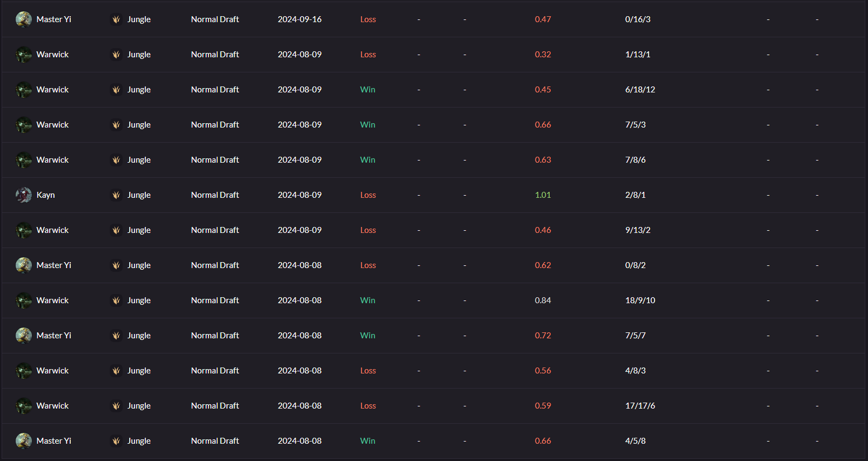Viewport: 868px width, 461px height.
Task: Click the Jungle role icon in Kayn's row
Action: pyautogui.click(x=116, y=195)
